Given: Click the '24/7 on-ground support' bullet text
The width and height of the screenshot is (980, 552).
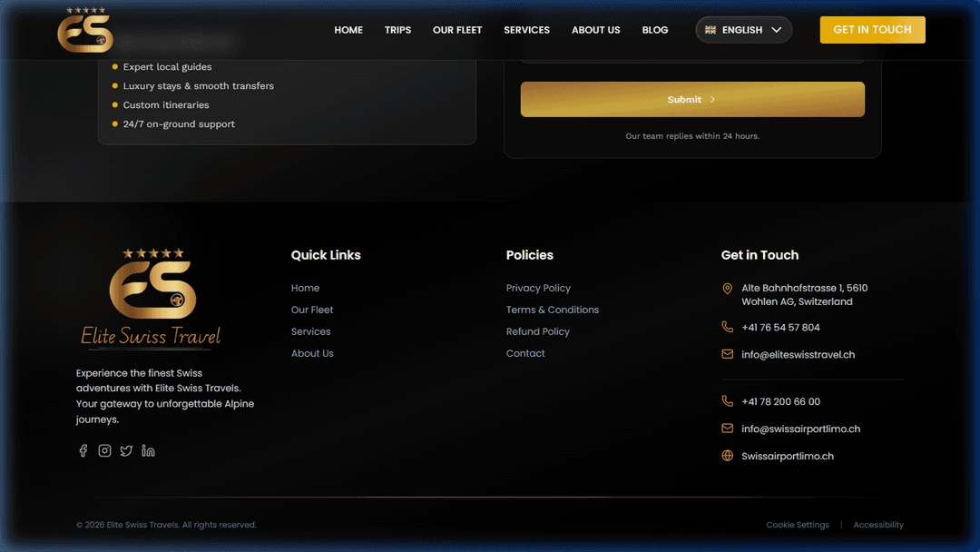Looking at the screenshot, I should coord(179,124).
